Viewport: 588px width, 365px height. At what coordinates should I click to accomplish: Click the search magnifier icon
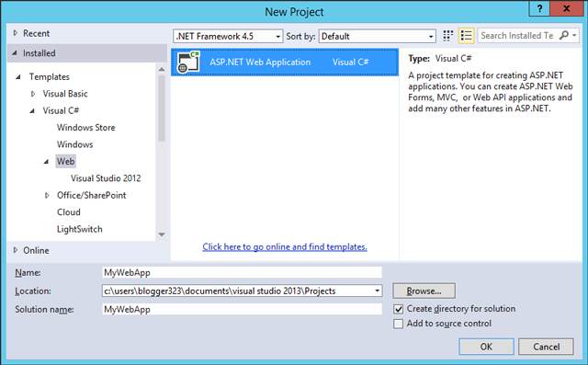pos(563,35)
